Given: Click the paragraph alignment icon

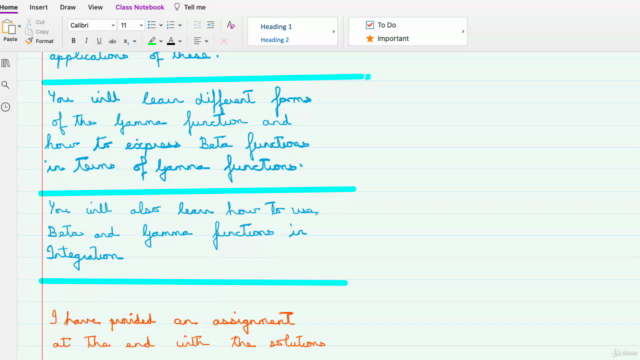Looking at the screenshot, I should click(x=198, y=41).
